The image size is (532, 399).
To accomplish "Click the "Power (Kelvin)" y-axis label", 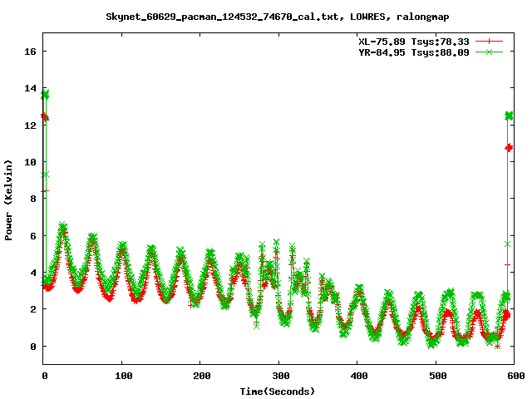I will pos(8,200).
